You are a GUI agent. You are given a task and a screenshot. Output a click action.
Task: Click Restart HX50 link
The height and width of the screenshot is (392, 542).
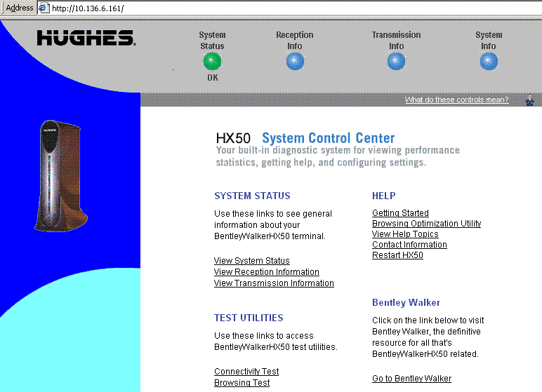(x=397, y=255)
